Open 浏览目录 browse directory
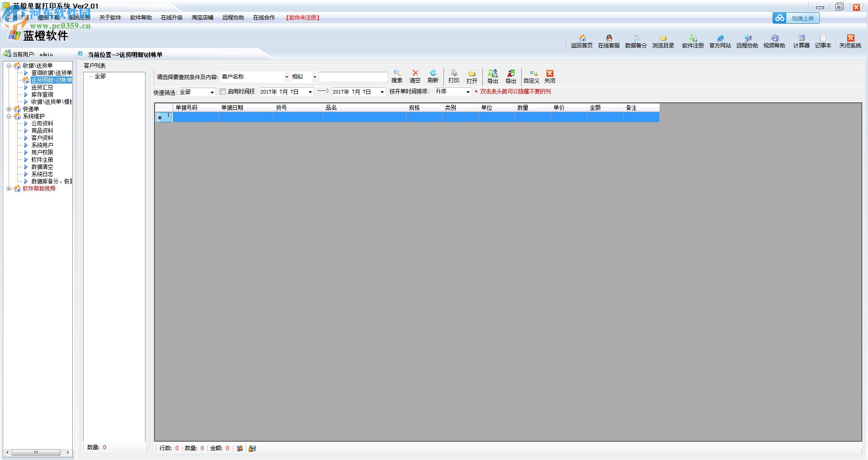 [663, 41]
